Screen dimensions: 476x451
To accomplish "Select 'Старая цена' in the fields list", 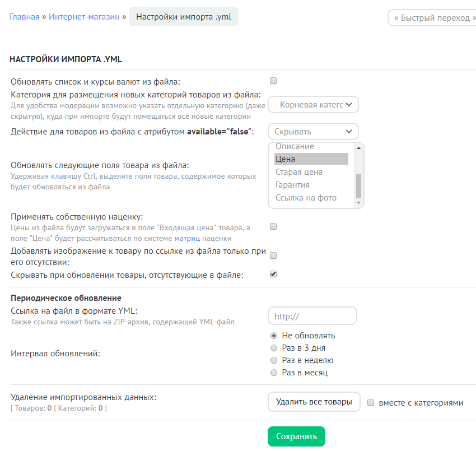I will [300, 172].
